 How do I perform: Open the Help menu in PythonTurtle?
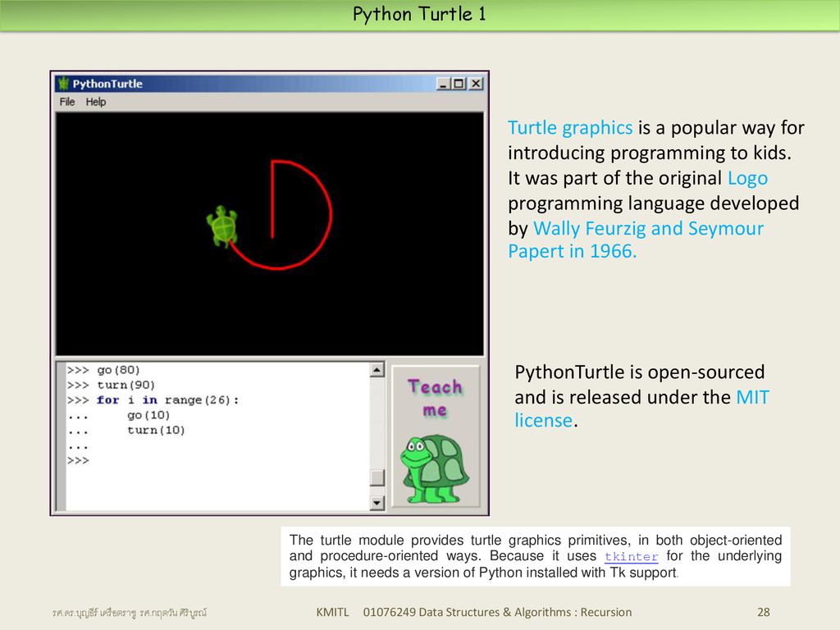[96, 102]
